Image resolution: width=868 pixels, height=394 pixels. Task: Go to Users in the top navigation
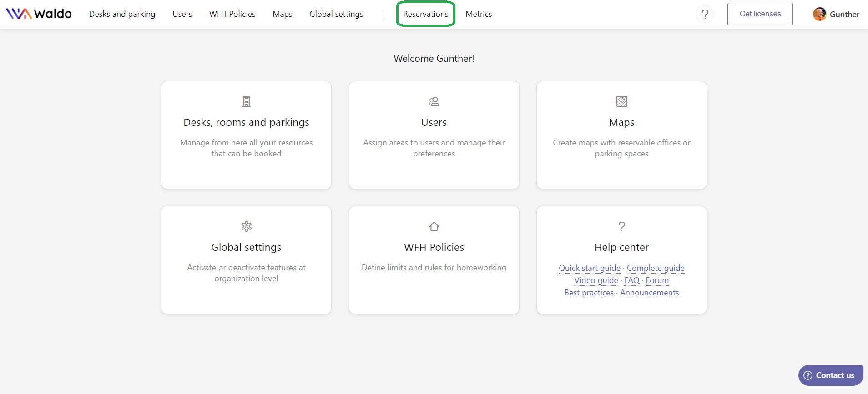tap(182, 14)
